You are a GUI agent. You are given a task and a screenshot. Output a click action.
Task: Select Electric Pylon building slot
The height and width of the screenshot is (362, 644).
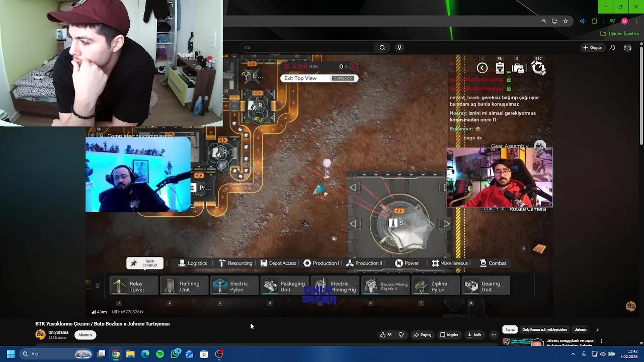click(x=234, y=286)
